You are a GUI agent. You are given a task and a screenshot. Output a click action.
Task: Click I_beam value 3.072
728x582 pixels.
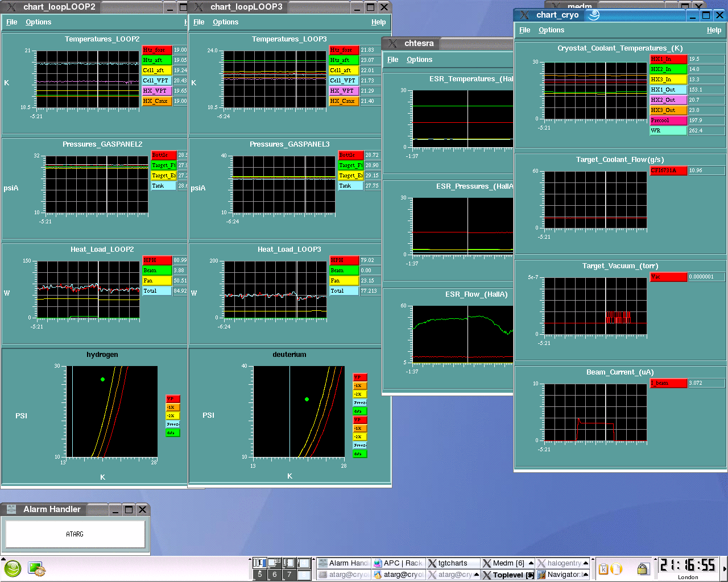click(706, 383)
